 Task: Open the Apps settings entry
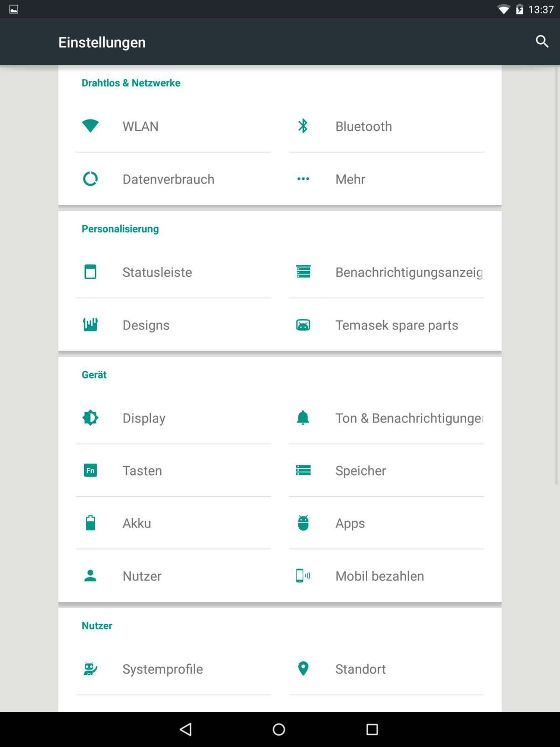tap(350, 523)
